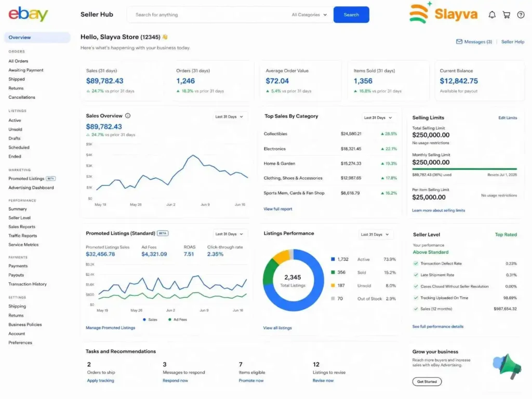The image size is (532, 399).
Task: Expand Top Sales By Category date dropdown
Action: (378, 118)
